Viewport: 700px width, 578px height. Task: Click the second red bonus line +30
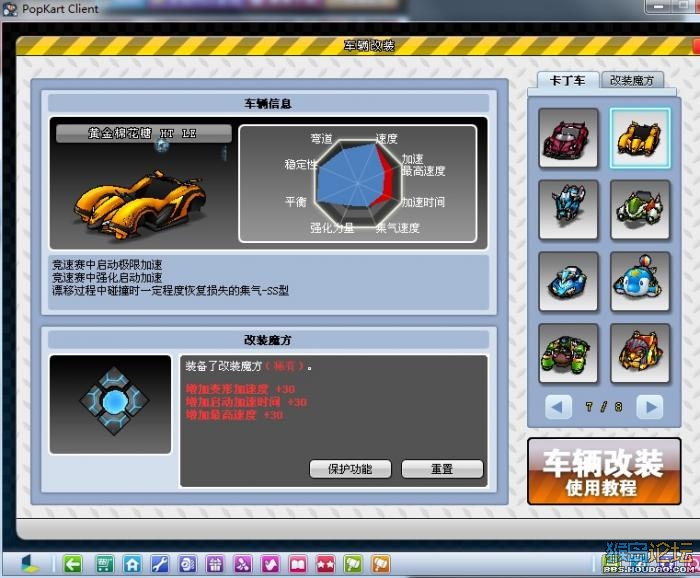coord(246,402)
